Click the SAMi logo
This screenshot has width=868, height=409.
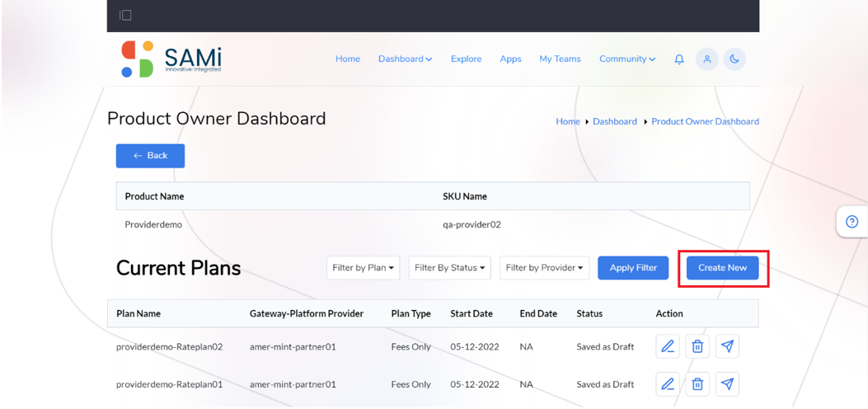pyautogui.click(x=171, y=59)
